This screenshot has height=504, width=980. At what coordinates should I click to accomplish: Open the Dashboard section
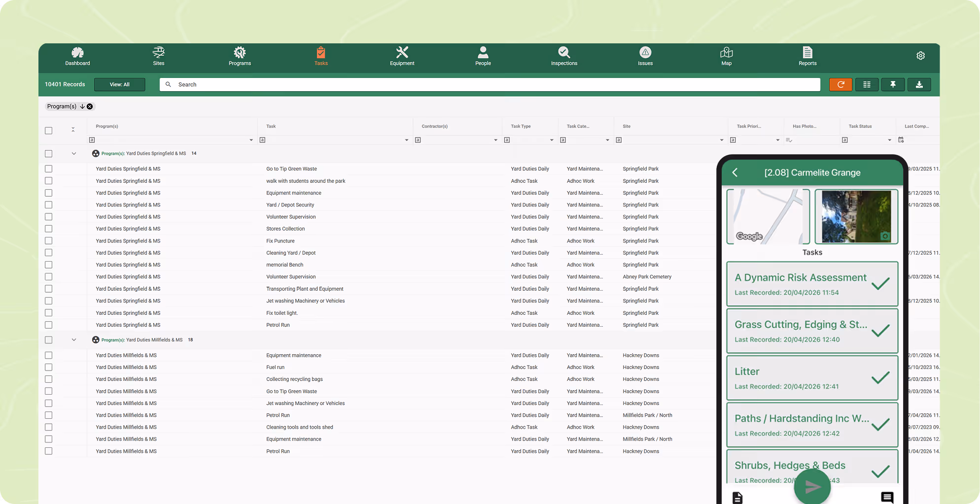pyautogui.click(x=77, y=56)
